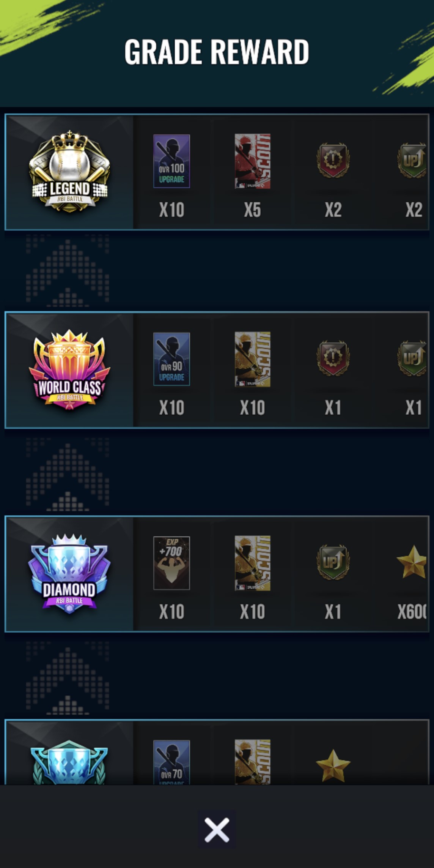Close the Grade Reward screen

pyautogui.click(x=217, y=829)
